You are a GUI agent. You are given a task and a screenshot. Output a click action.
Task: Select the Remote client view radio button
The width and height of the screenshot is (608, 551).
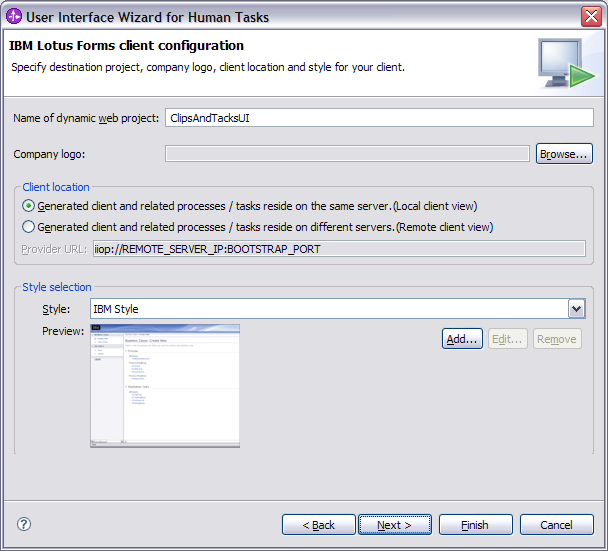28,226
